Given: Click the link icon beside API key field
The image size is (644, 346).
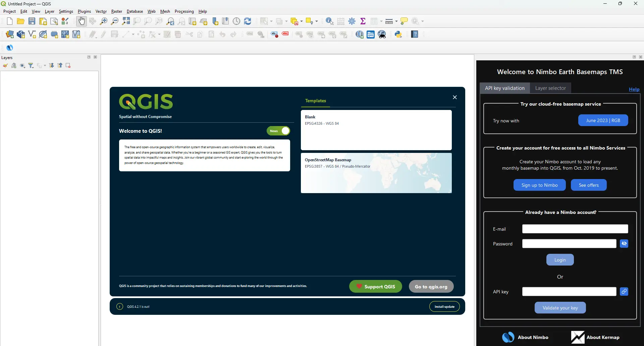Looking at the screenshot, I should [624, 292].
